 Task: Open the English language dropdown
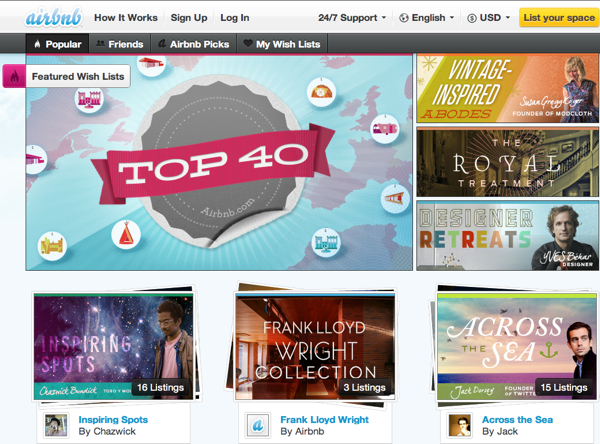point(426,18)
